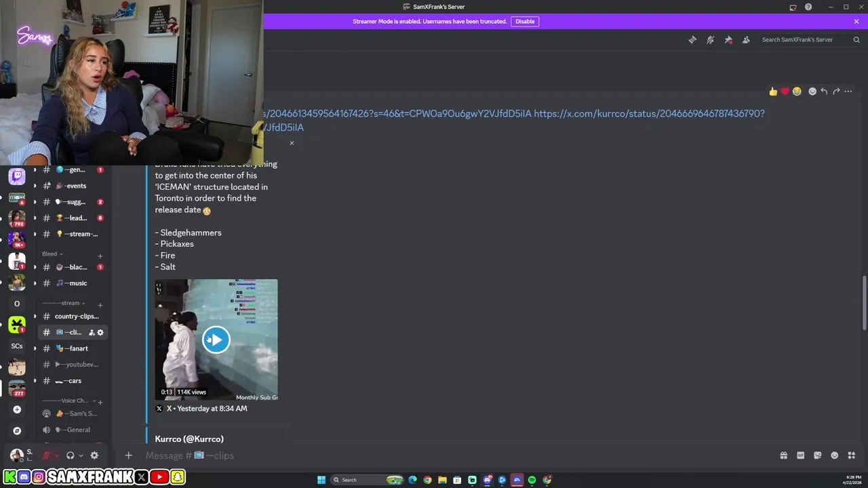Open the music channel
This screenshot has width=868, height=488.
click(x=73, y=283)
